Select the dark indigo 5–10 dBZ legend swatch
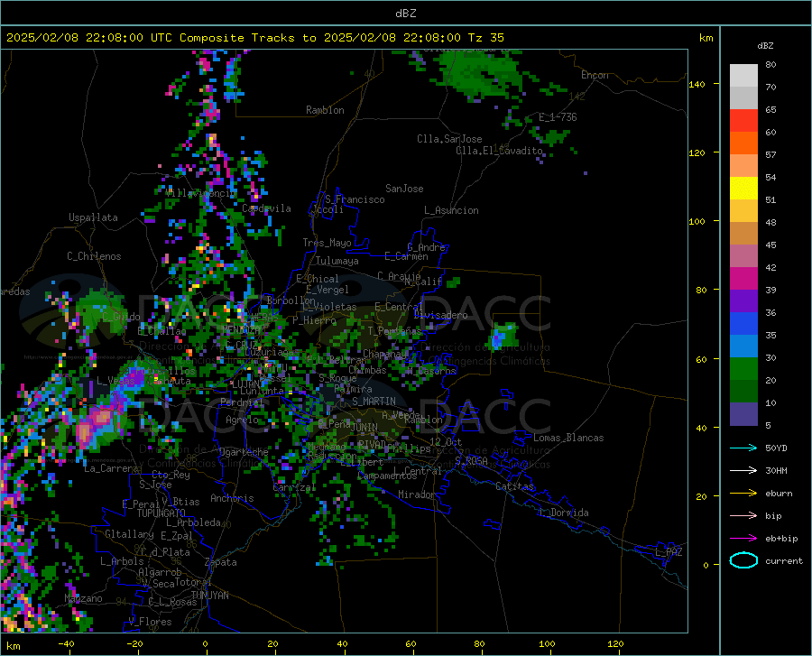The image size is (812, 656). [743, 414]
